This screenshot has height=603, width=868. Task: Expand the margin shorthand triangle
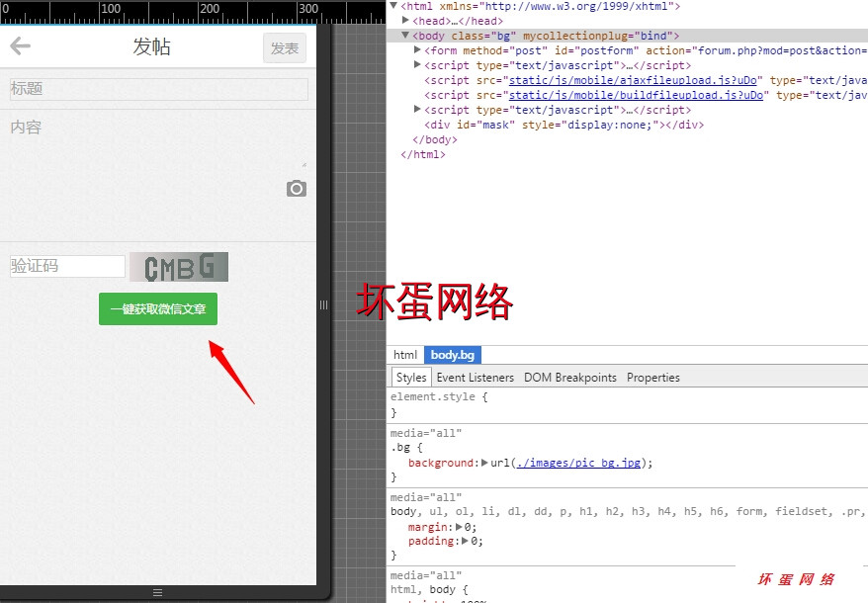[459, 527]
